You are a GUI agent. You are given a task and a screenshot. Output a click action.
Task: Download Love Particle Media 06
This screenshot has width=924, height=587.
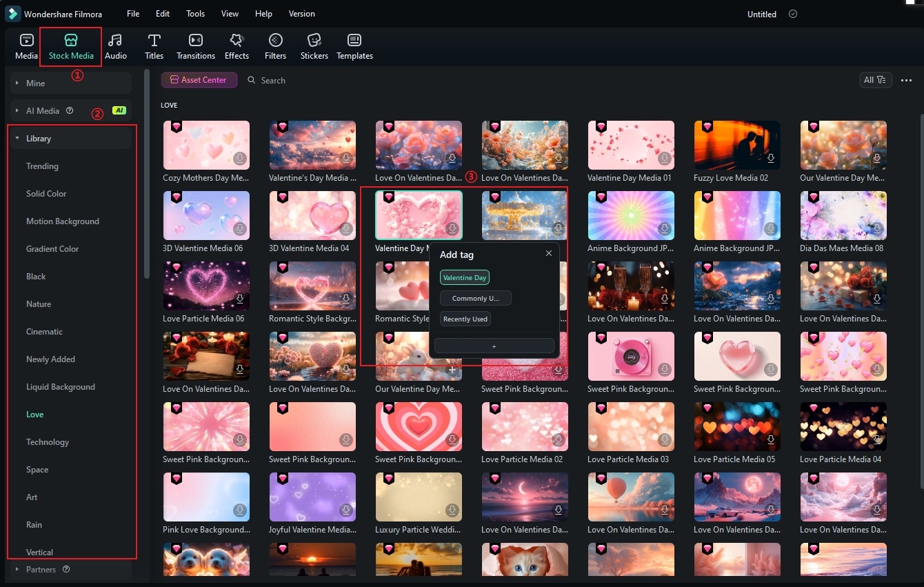[x=240, y=299]
